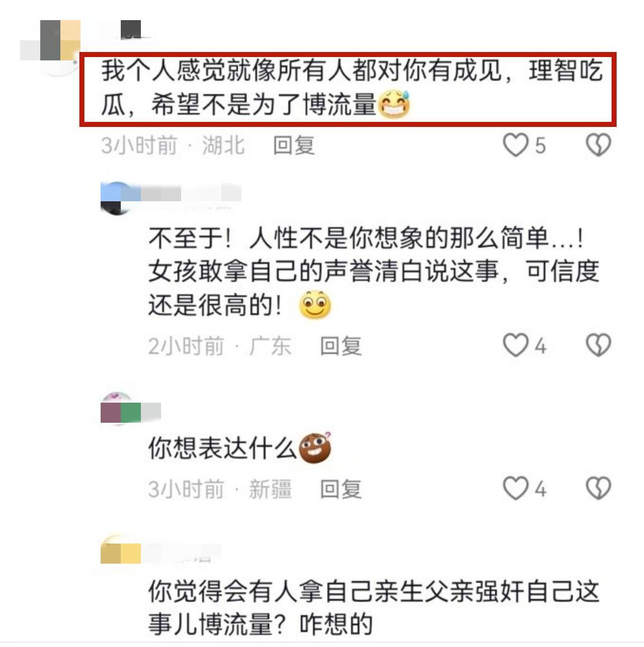644x647 pixels.
Task: Dislike the Hubei user's top comment
Action: click(x=598, y=145)
